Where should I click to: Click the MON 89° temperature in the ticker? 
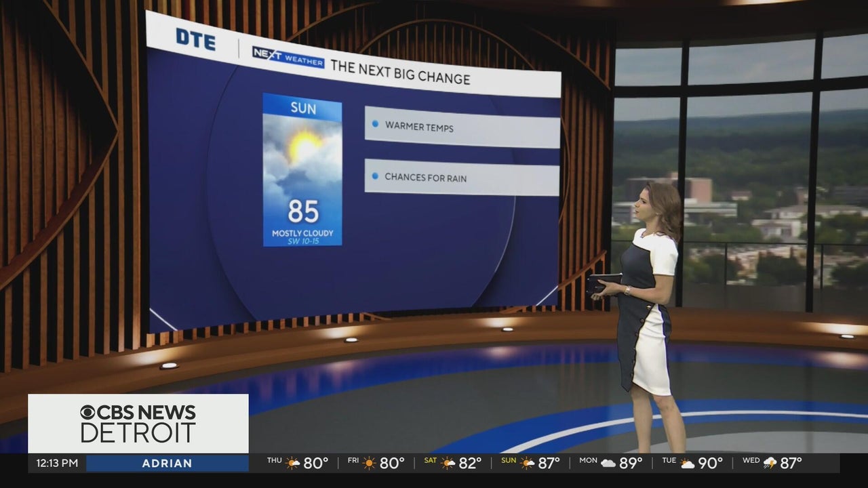(631, 464)
